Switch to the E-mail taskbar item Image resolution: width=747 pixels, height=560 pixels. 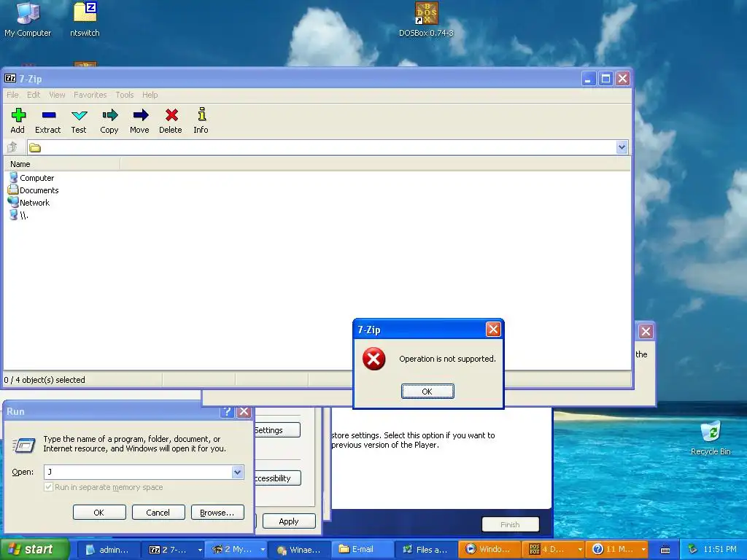pos(363,550)
